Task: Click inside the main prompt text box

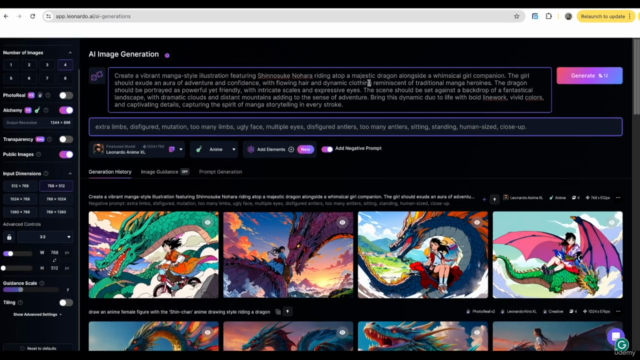Action: pyautogui.click(x=330, y=90)
